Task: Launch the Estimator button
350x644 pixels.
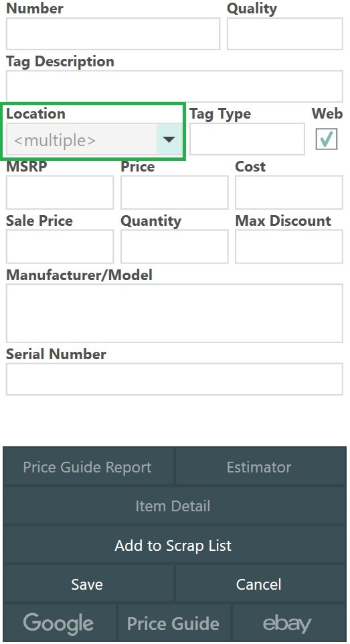Action: [260, 467]
